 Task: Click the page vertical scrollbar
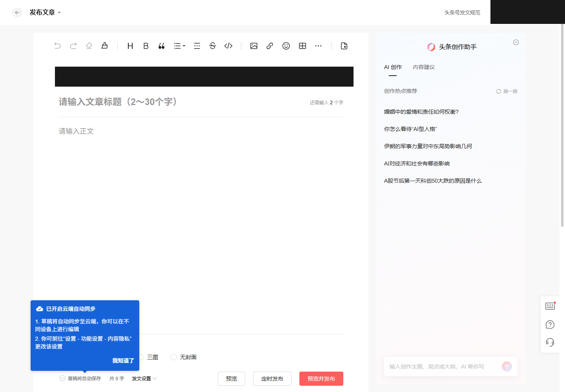(562, 125)
